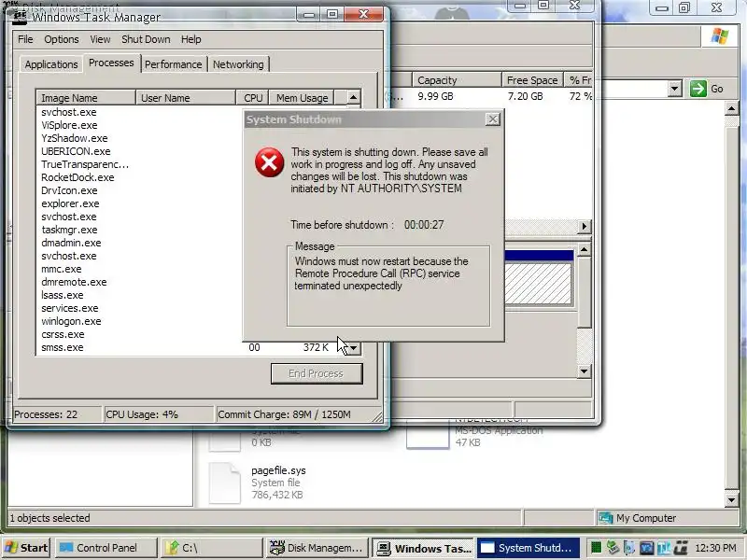Viewport: 747px width, 560px height.
Task: Select mmc.exe process
Action: [x=61, y=269]
